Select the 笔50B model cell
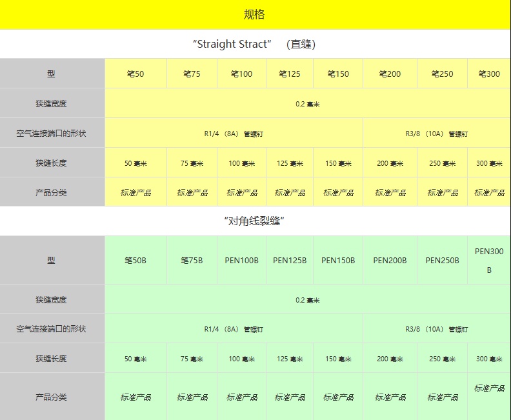Image resolution: width=511 pixels, height=420 pixels. 135,261
